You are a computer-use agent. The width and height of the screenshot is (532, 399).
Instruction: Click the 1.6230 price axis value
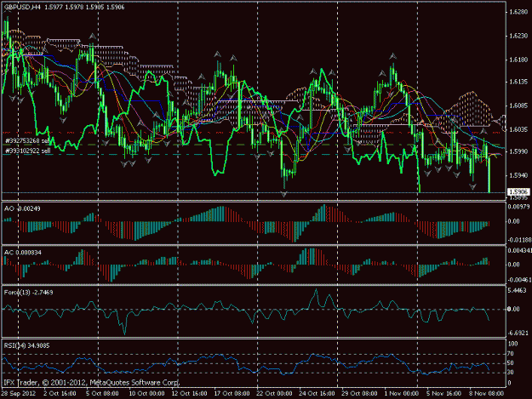518,36
